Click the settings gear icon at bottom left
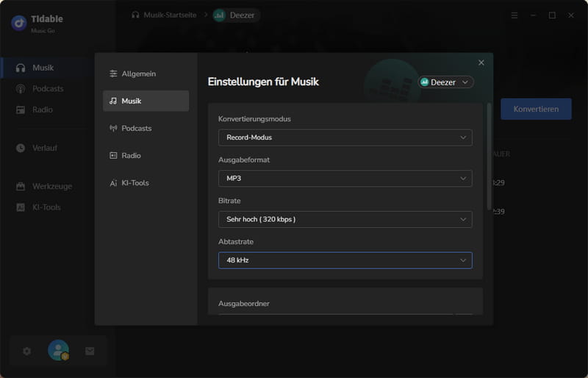The width and height of the screenshot is (588, 378). tap(26, 351)
